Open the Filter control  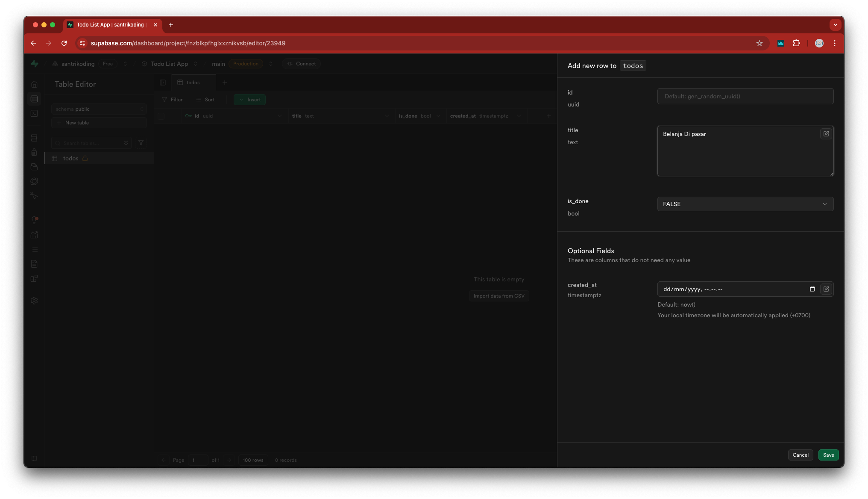pos(172,100)
